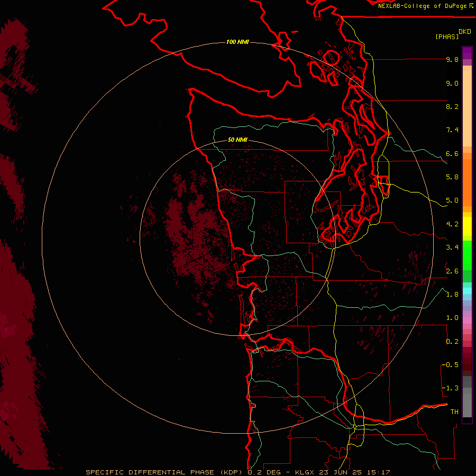The image size is (476, 476).
Task: Click the 100 NMI range ring label
Action: pos(237,42)
